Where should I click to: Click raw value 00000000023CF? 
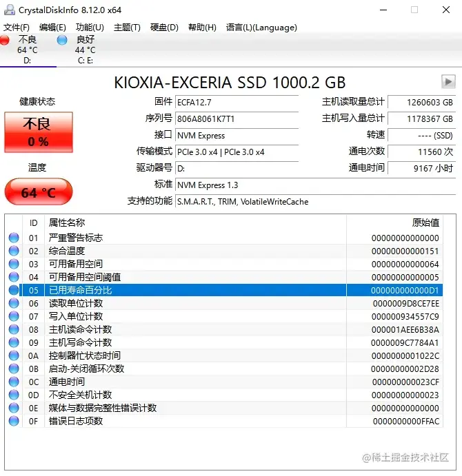[x=405, y=382]
